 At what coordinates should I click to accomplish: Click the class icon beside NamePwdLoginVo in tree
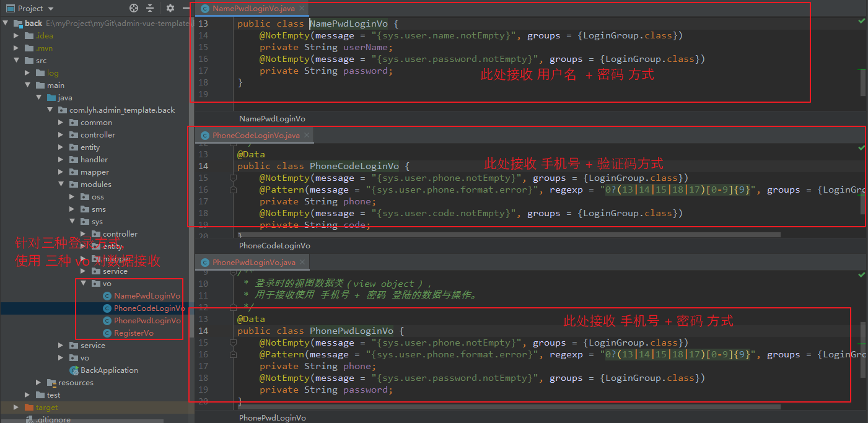tap(107, 296)
